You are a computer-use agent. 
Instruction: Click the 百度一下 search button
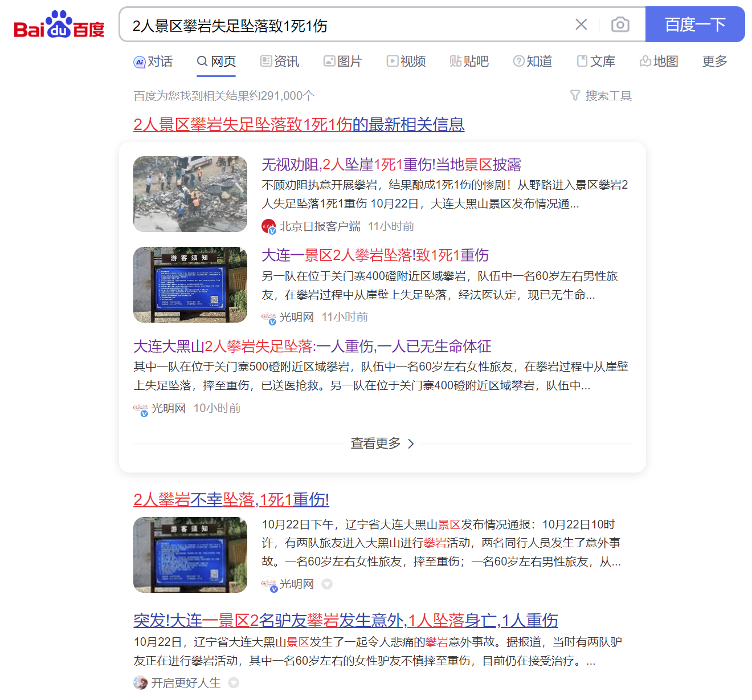pos(695,25)
